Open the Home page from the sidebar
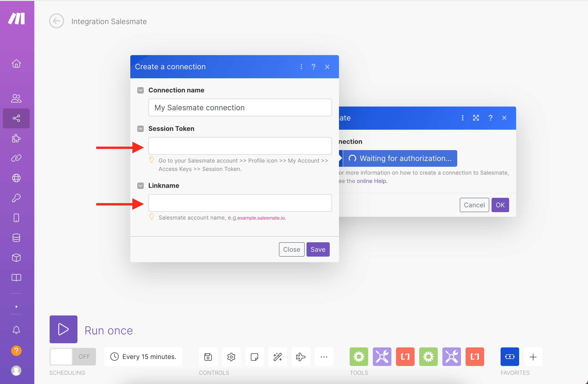This screenshot has width=588, height=384. tap(16, 63)
